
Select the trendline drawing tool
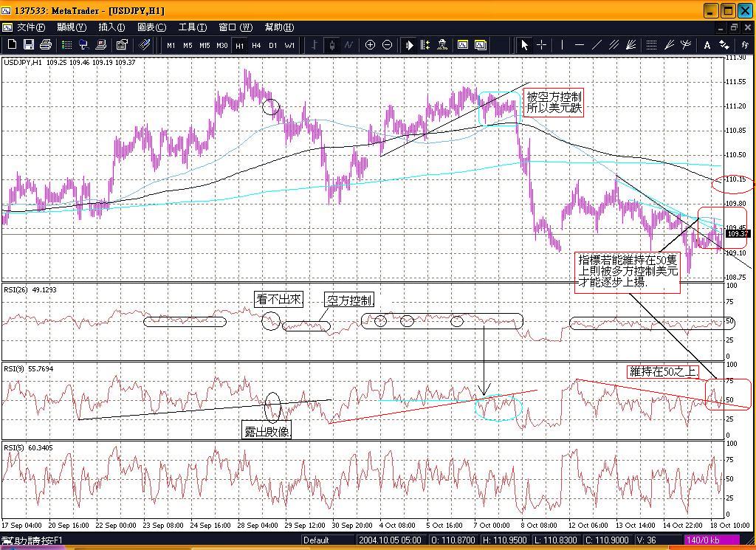(x=597, y=45)
